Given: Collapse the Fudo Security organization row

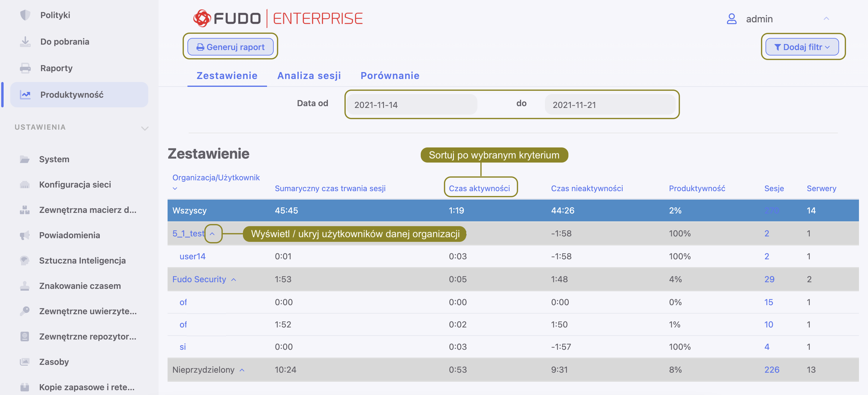Looking at the screenshot, I should click(234, 280).
